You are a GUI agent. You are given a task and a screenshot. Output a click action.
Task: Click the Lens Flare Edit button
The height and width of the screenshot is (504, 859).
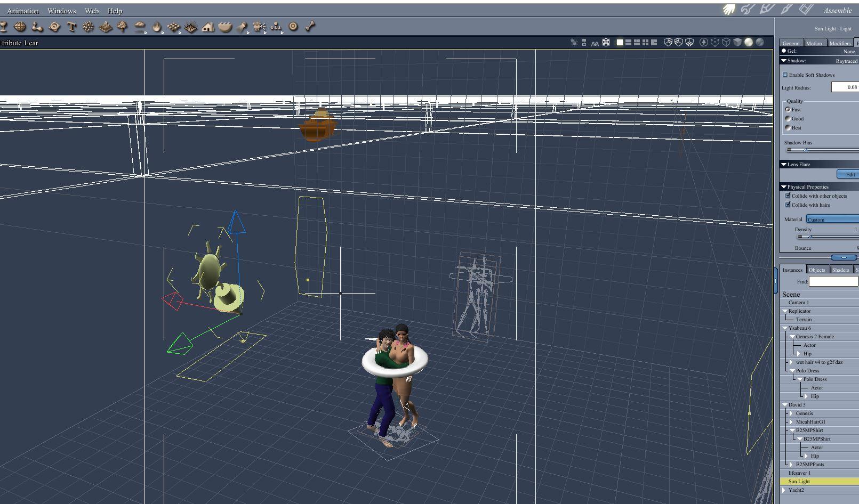848,174
